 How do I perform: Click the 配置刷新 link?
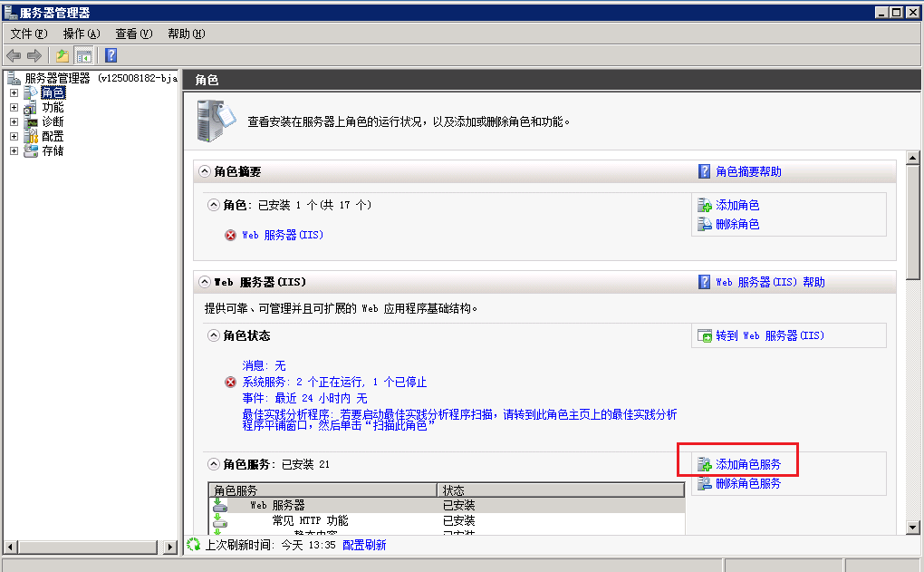[363, 545]
